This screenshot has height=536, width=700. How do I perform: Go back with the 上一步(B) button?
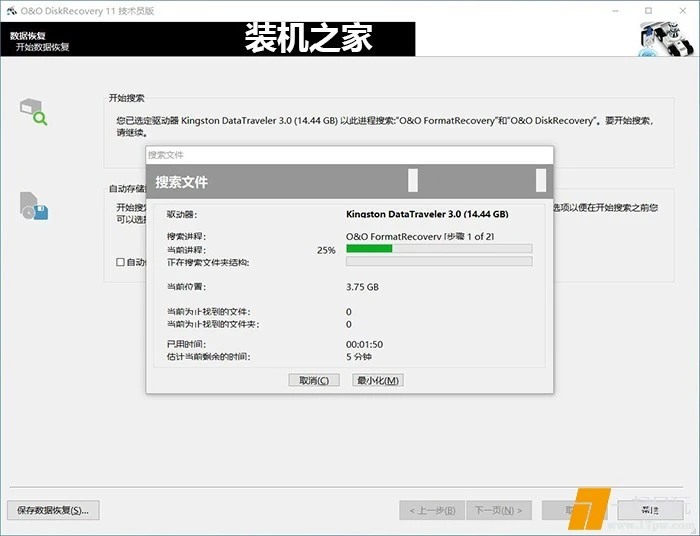431,510
